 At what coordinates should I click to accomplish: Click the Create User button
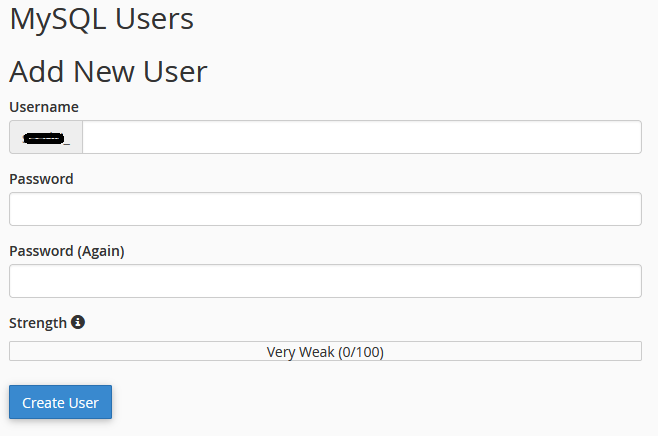(x=60, y=402)
